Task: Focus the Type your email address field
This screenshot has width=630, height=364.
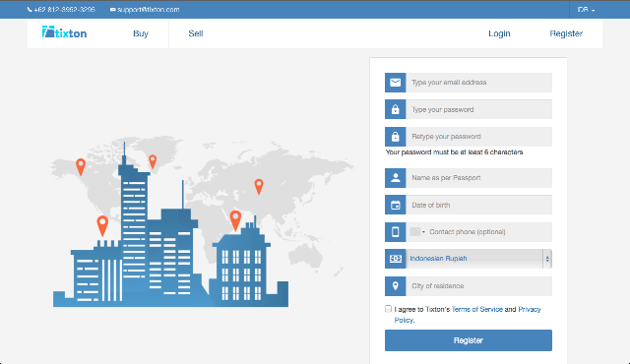Action: (x=478, y=83)
